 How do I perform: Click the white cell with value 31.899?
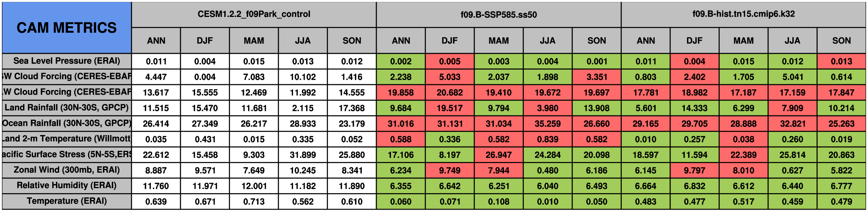click(x=303, y=155)
